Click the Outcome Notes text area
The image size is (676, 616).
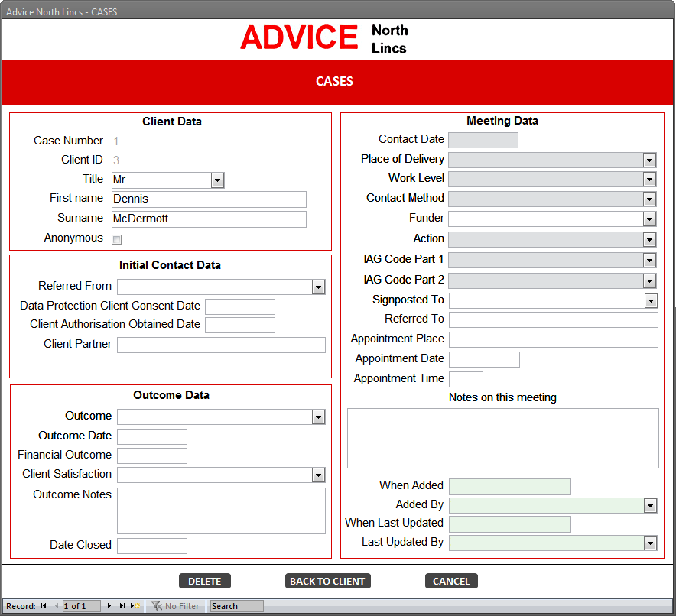click(x=221, y=511)
